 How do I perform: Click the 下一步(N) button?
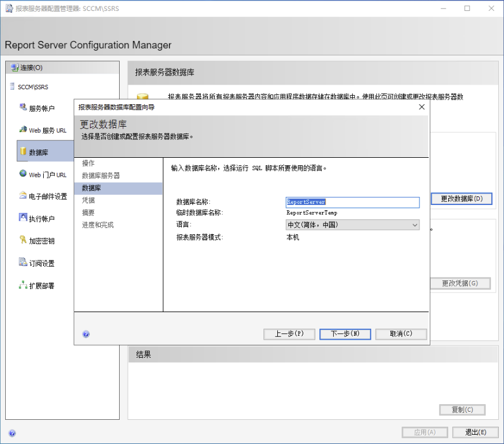pos(345,334)
